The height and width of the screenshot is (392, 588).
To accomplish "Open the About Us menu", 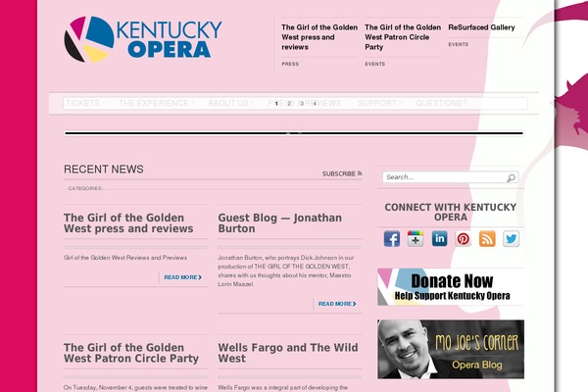I will coord(230,103).
